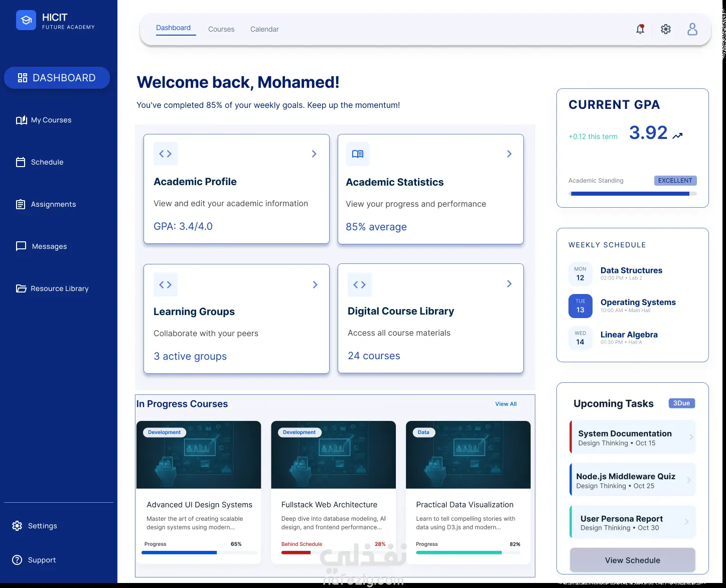This screenshot has height=588, width=726.
Task: Click the Operating Systems schedule entry
Action: pyautogui.click(x=638, y=306)
